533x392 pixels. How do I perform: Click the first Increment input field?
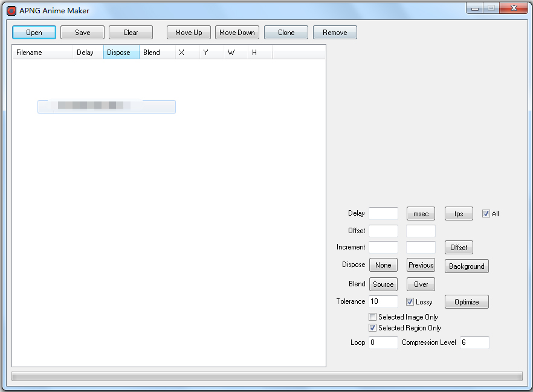click(383, 247)
